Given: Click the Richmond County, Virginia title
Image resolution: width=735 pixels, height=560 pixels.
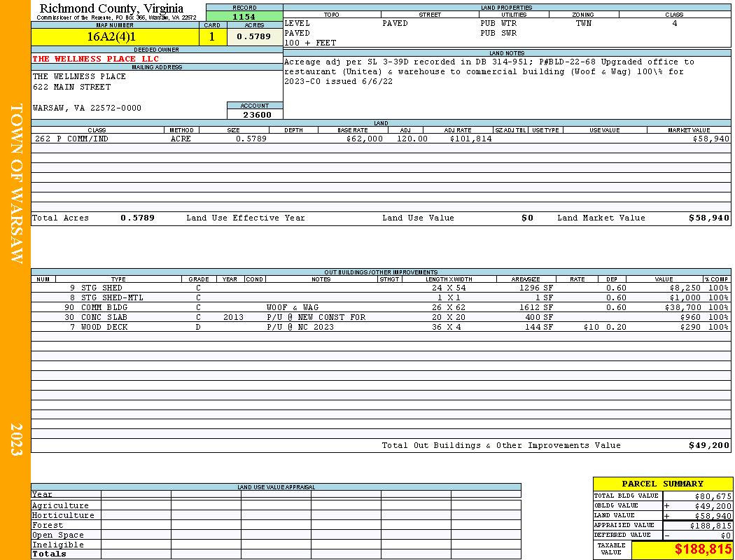Looking at the screenshot, I should click(x=111, y=8).
